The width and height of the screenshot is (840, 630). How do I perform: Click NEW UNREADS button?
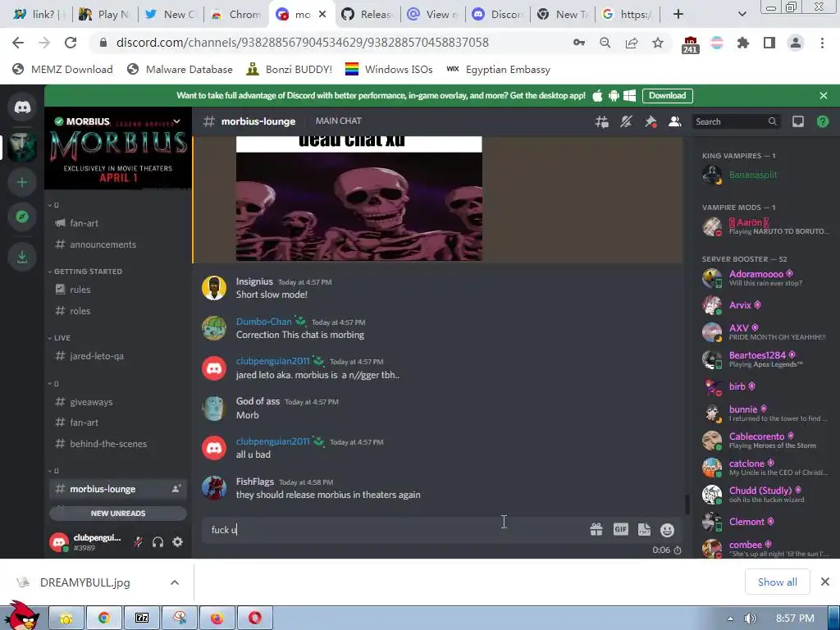tap(118, 514)
